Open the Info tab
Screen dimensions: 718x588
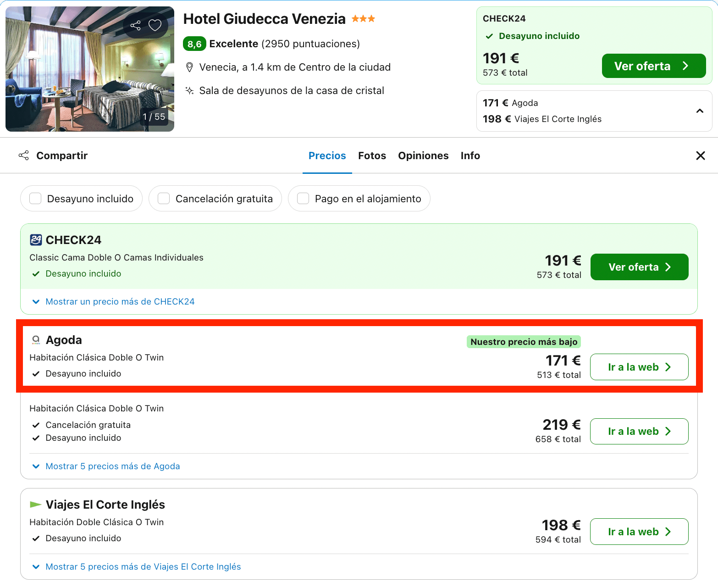tap(470, 156)
